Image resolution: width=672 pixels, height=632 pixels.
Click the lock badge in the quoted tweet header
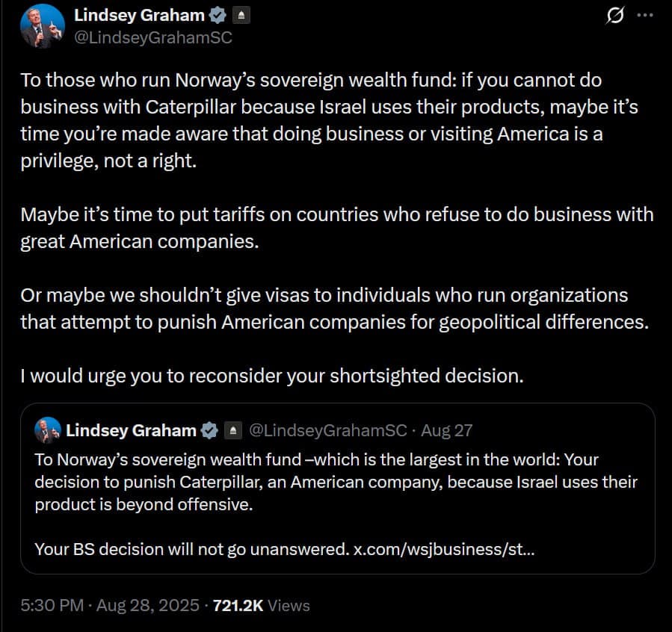pos(232,430)
